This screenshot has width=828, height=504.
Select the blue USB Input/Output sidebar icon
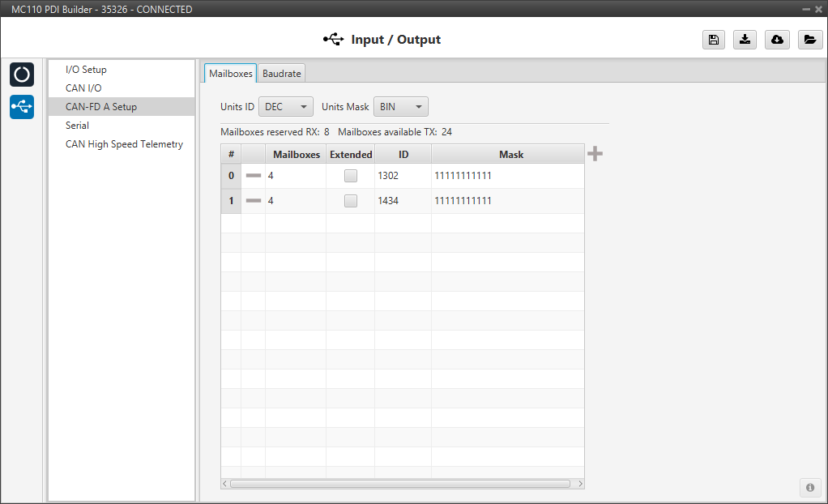pos(22,106)
